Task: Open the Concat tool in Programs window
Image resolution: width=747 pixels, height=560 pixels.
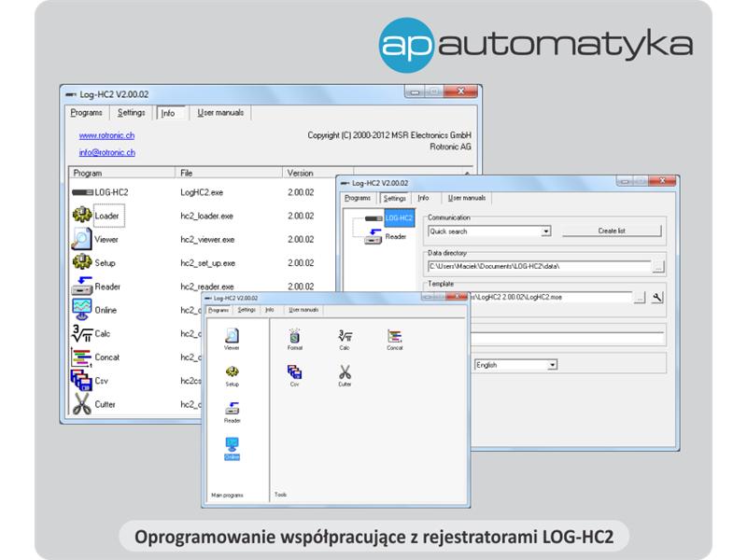Action: pos(394,339)
